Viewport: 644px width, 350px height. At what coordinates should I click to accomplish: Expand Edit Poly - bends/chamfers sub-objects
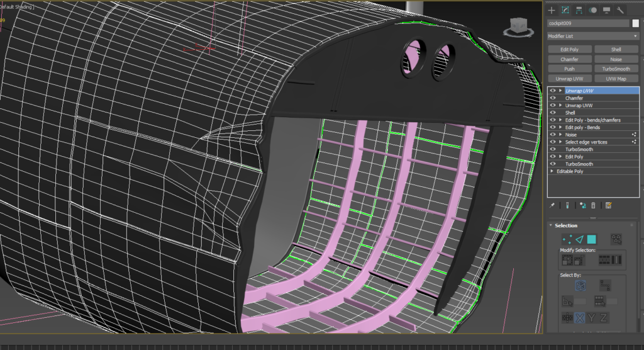click(x=560, y=120)
